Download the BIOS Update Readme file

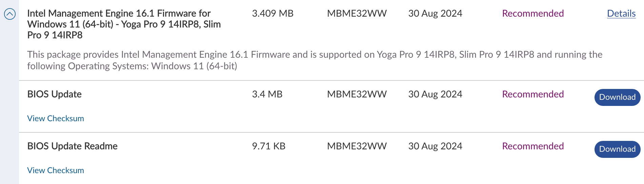tap(617, 149)
